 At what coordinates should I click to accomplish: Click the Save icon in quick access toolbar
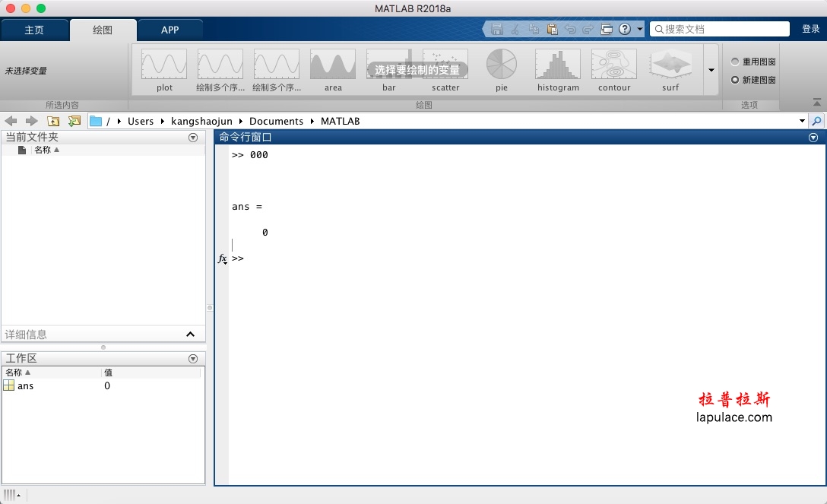(x=496, y=29)
